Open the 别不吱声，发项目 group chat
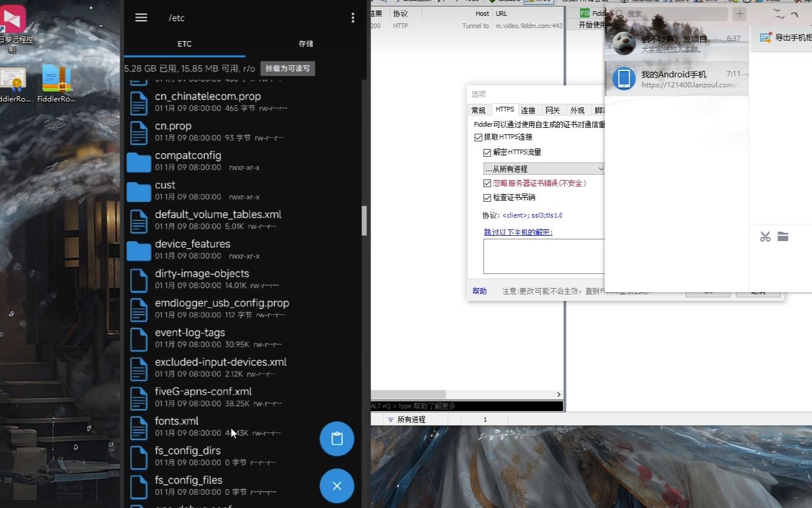The image size is (812, 508). 677,43
